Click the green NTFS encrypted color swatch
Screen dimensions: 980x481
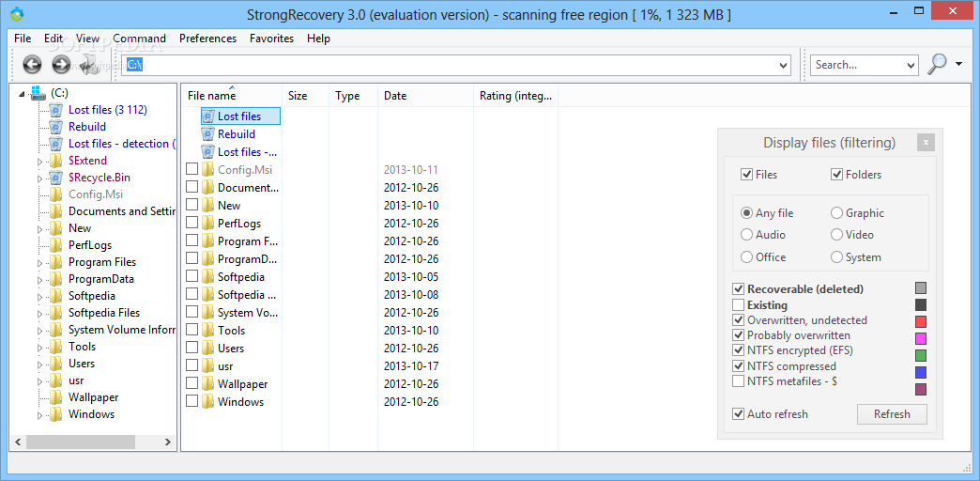[x=921, y=355]
